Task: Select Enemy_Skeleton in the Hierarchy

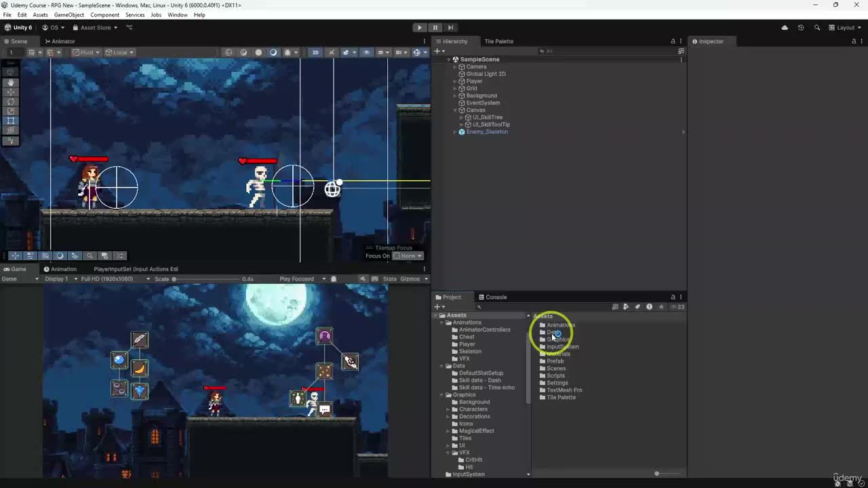Action: pyautogui.click(x=486, y=131)
